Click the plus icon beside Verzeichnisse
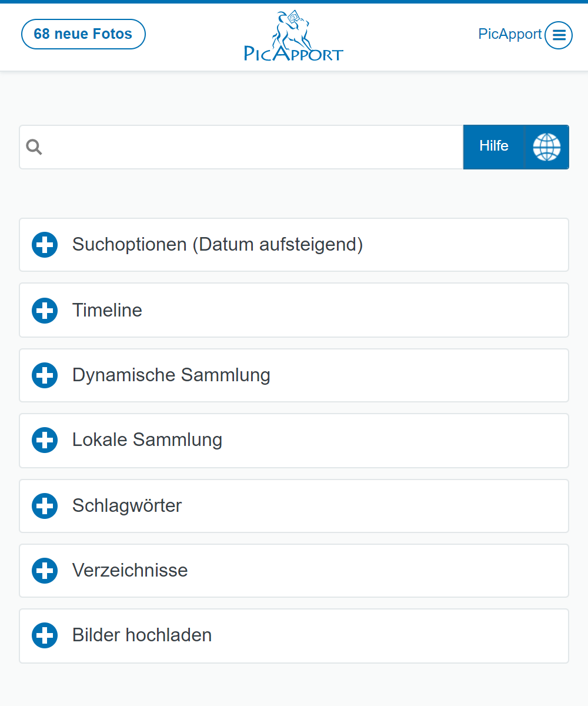Image resolution: width=588 pixels, height=706 pixels. pos(45,571)
